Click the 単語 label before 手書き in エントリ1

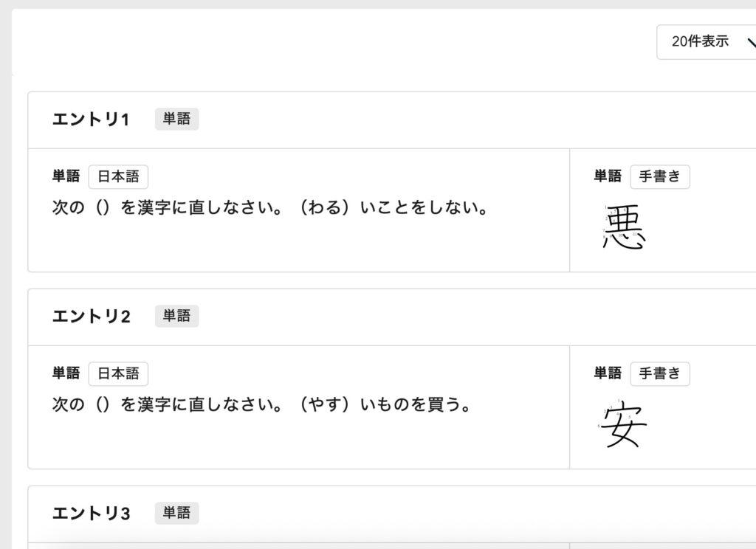point(608,177)
